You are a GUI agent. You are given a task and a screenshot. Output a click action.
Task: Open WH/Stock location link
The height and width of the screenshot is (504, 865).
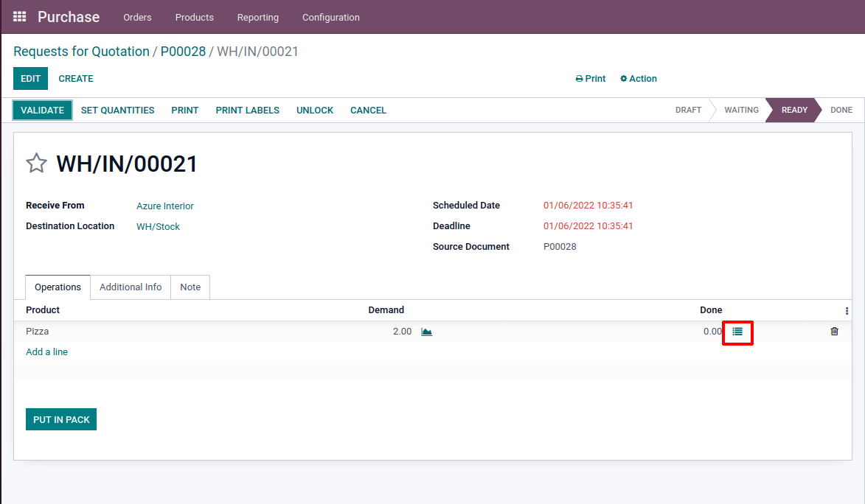(159, 227)
